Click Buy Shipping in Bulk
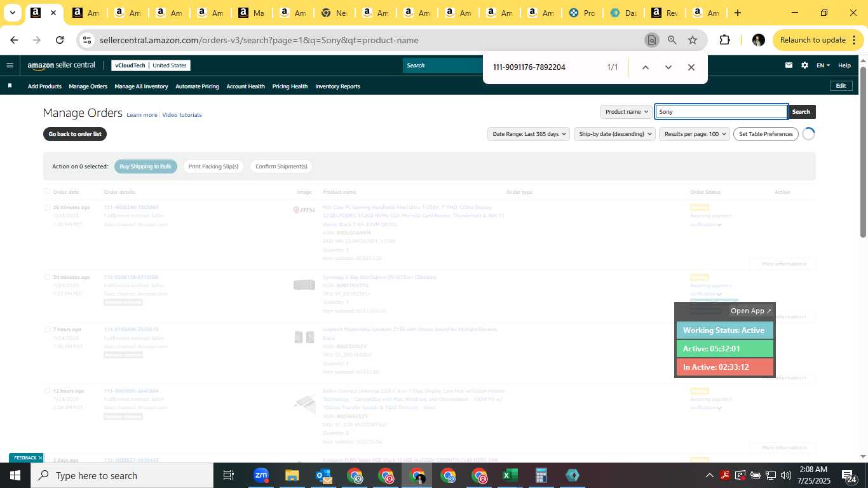868x488 pixels. pos(146,166)
